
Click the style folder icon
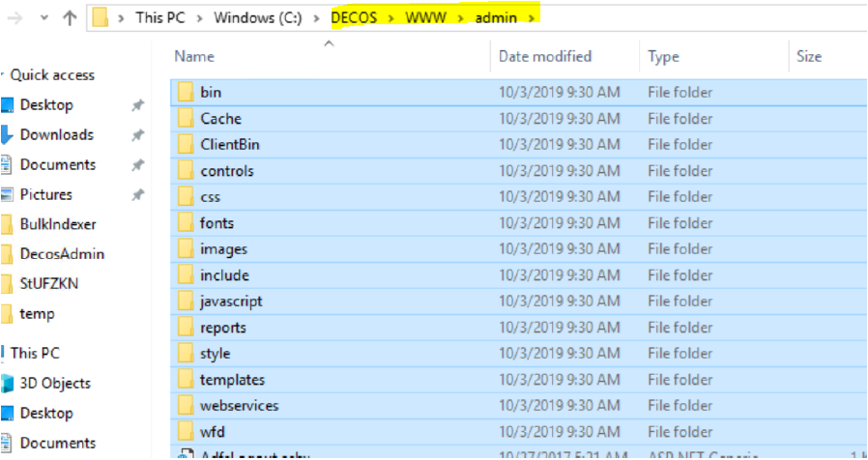tap(186, 353)
